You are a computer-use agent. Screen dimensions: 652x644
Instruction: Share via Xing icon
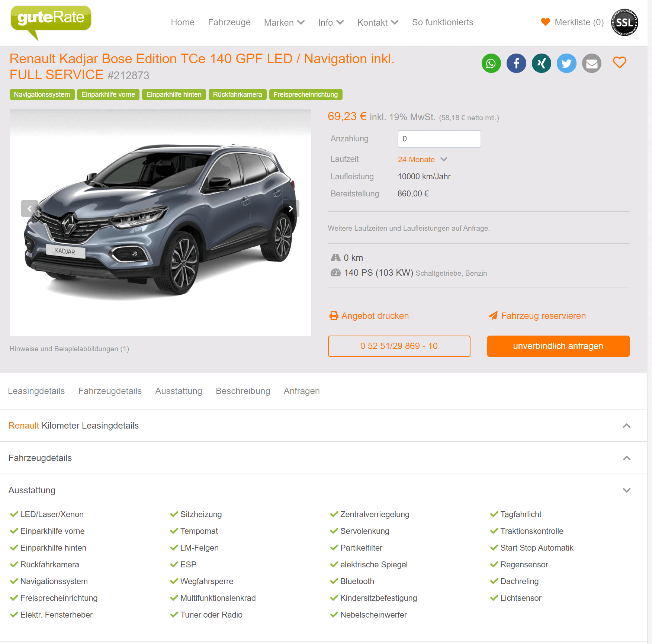tap(542, 63)
